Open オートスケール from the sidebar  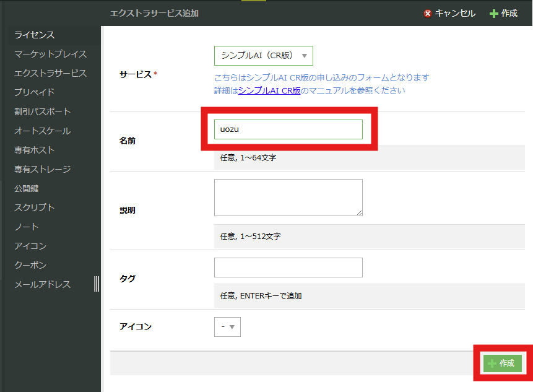[43, 131]
